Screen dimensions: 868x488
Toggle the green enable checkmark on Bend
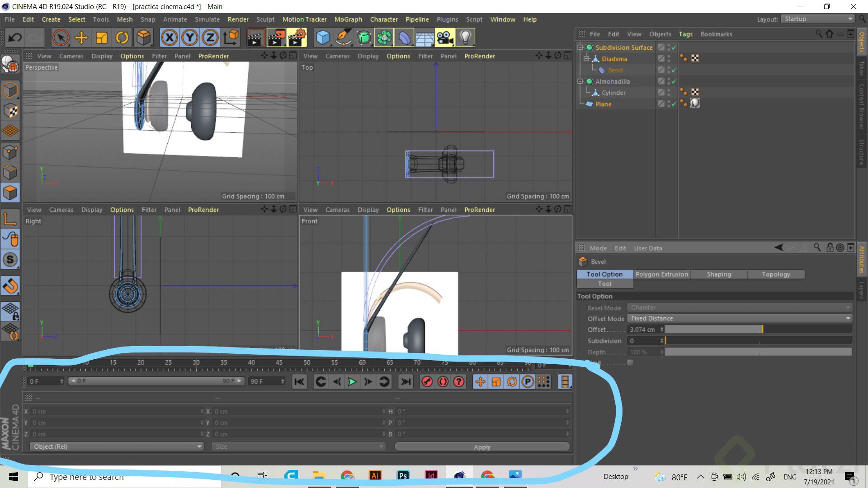pyautogui.click(x=674, y=70)
